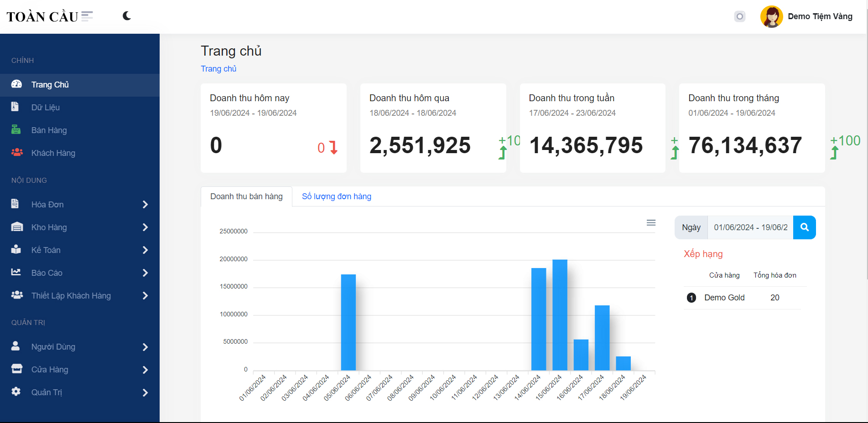The image size is (868, 423).
Task: Open Dữ Liệu menu item
Action: pos(80,108)
